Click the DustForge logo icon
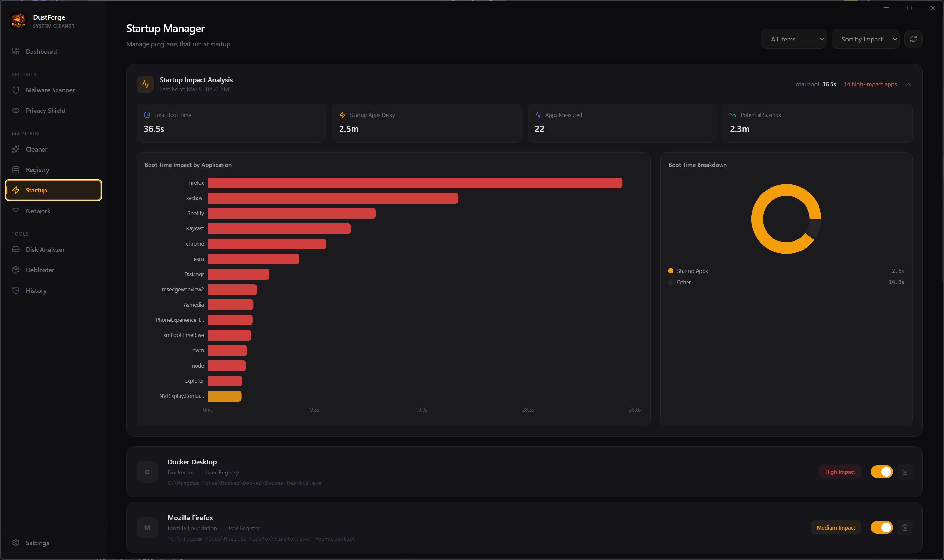 coord(18,21)
